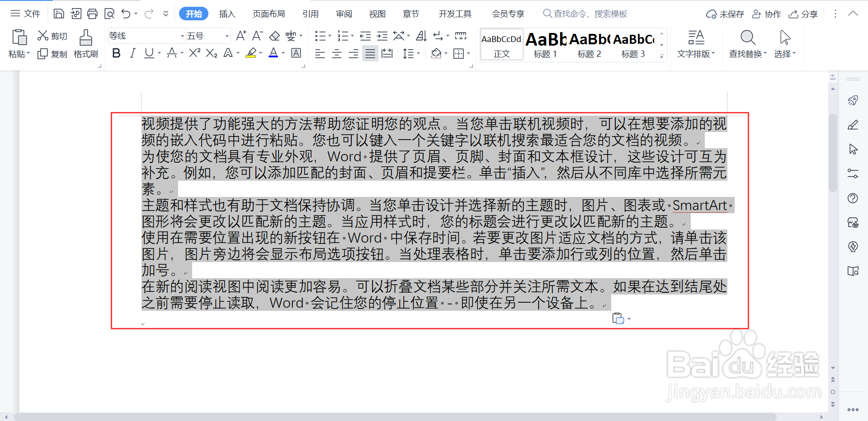Open Print Preview icon
This screenshot has height=421, width=868.
click(109, 14)
